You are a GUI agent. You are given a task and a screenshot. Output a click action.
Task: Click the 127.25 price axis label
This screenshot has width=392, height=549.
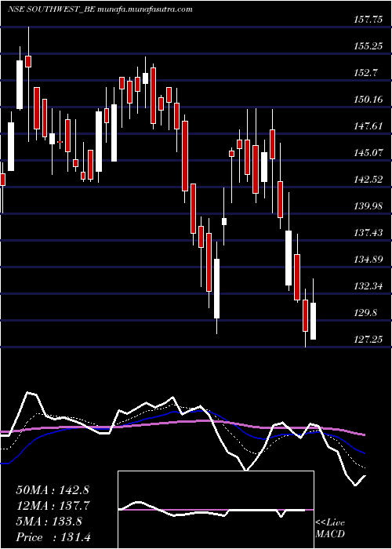pyautogui.click(x=368, y=340)
